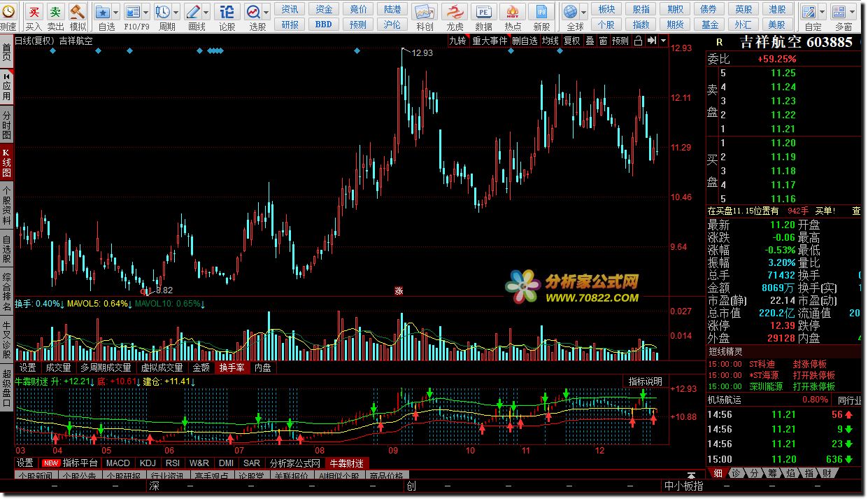This screenshot has height=499, width=868.
Task: Click the 周期 period clock icon
Action: click(162, 12)
